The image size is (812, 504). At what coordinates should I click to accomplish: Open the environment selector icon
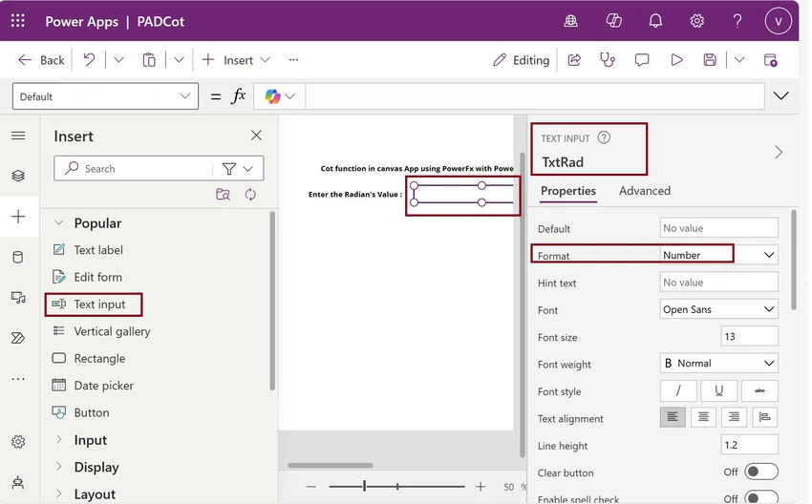[570, 21]
